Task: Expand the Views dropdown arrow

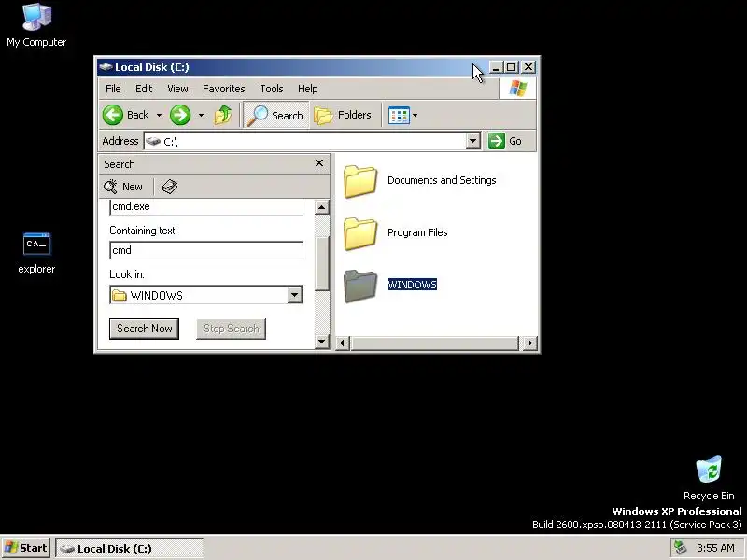Action: pyautogui.click(x=415, y=115)
